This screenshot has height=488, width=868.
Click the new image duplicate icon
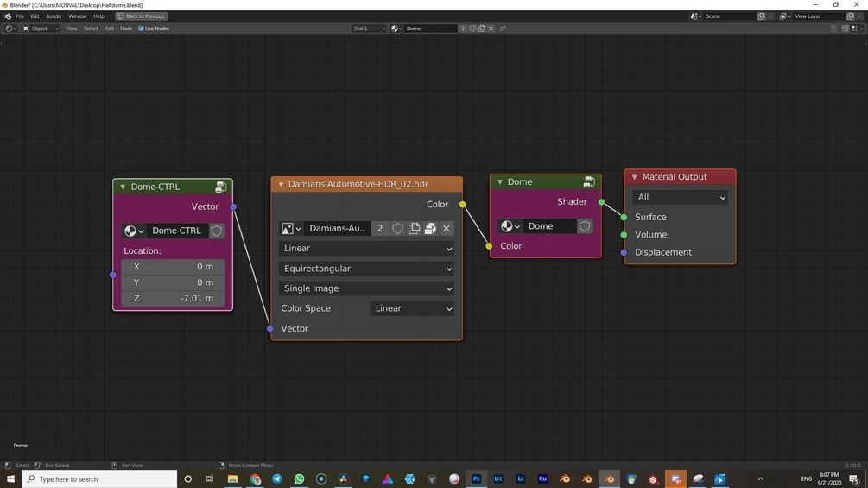(414, 229)
